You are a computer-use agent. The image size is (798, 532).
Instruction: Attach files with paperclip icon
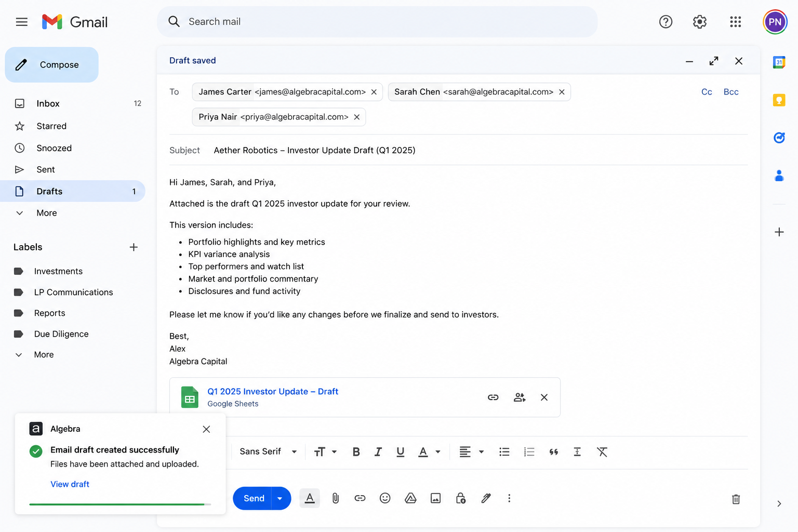(336, 498)
